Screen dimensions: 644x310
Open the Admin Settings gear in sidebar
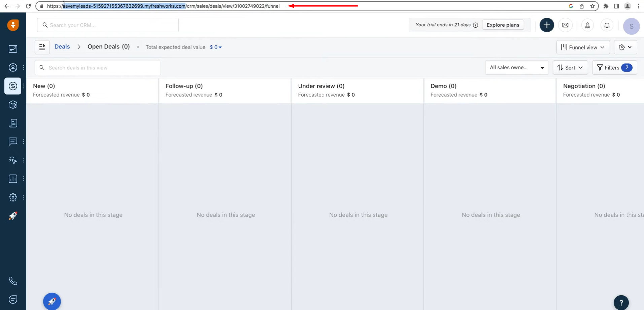pyautogui.click(x=13, y=197)
